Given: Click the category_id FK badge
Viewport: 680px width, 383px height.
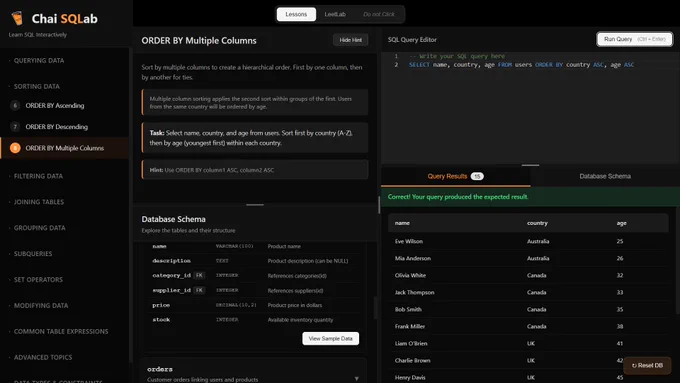Looking at the screenshot, I should [x=199, y=275].
